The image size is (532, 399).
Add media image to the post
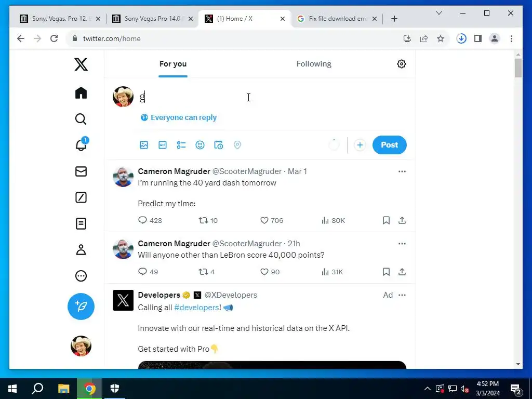click(144, 145)
